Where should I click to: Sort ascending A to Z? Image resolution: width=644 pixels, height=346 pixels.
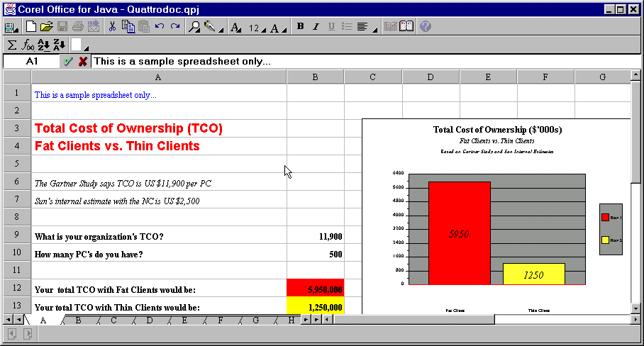point(43,45)
